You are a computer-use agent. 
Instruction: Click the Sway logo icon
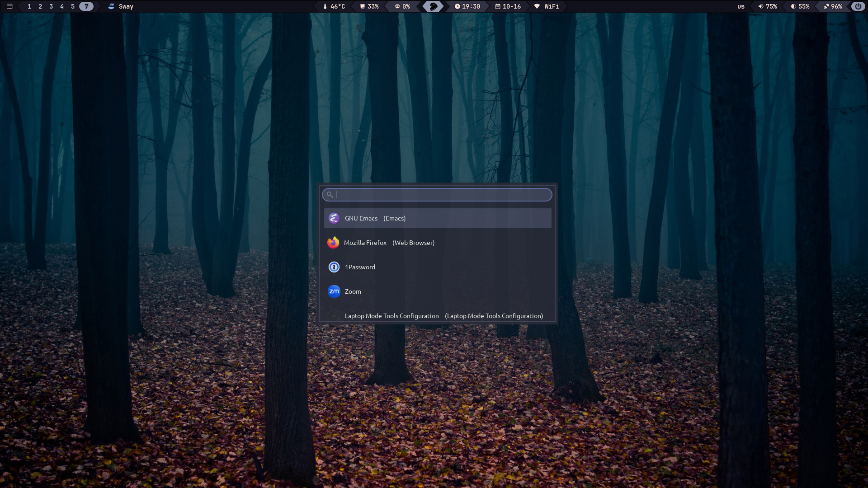tap(111, 6)
